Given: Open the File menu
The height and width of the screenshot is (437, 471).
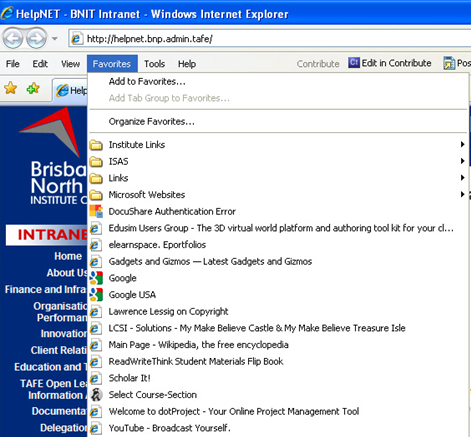Looking at the screenshot, I should click(x=13, y=64).
